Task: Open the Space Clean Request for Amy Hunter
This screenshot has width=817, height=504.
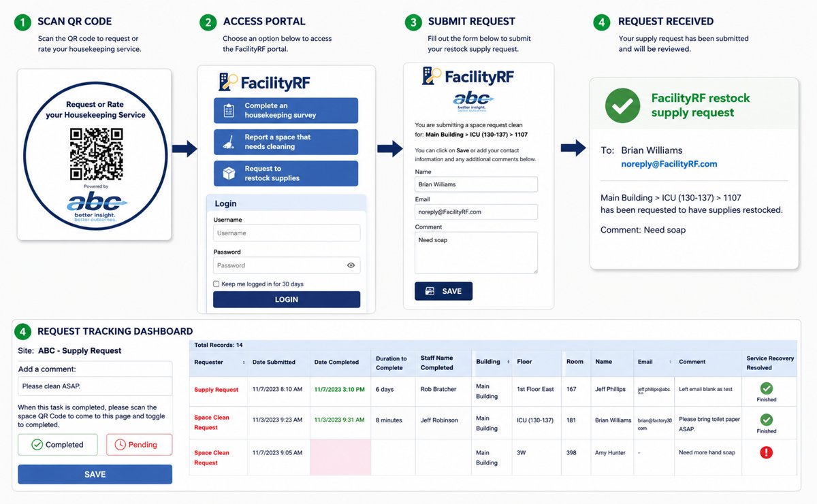Action: [x=212, y=458]
